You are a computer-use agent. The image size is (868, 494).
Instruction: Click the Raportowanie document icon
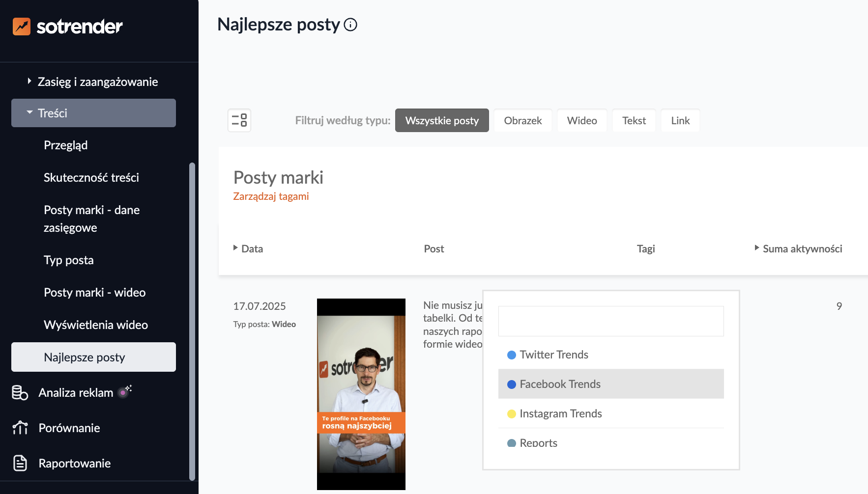(x=20, y=463)
